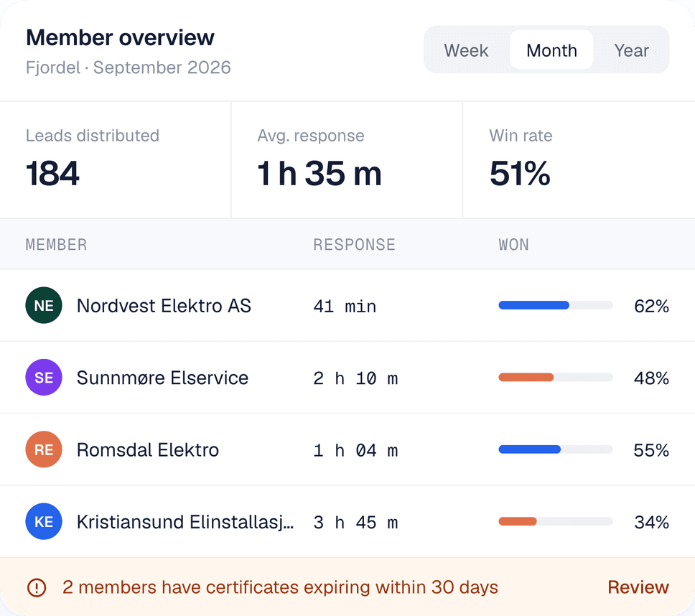Click the 55% won percentage

pos(651,450)
